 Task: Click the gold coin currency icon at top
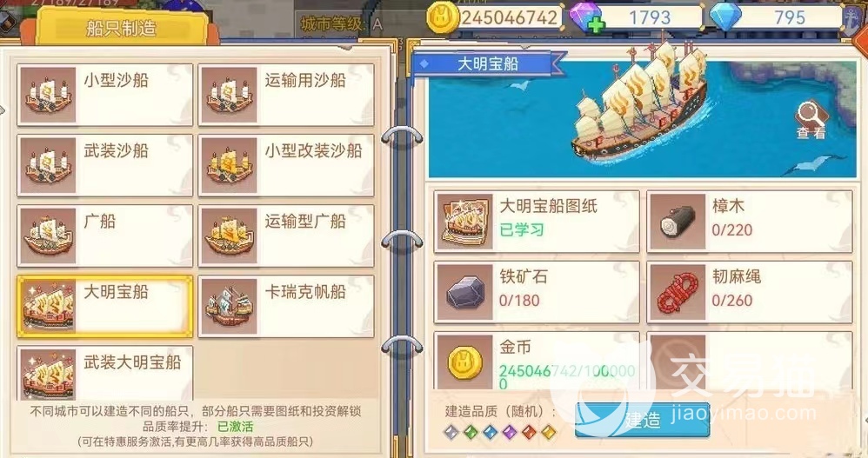[x=443, y=17]
